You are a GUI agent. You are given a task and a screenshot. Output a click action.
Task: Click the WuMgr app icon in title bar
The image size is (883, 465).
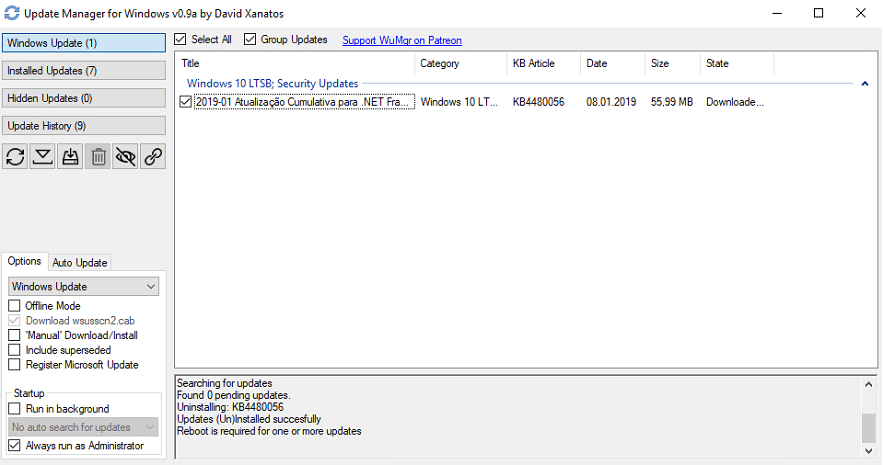(12, 13)
